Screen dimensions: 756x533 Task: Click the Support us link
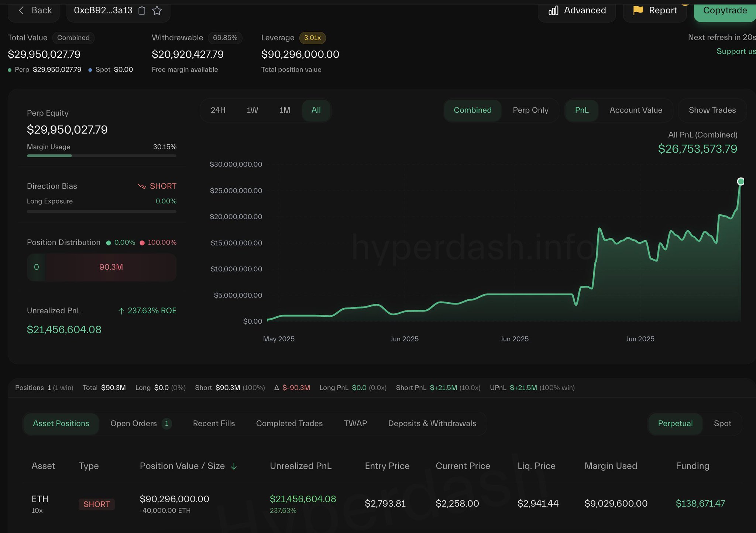(736, 51)
